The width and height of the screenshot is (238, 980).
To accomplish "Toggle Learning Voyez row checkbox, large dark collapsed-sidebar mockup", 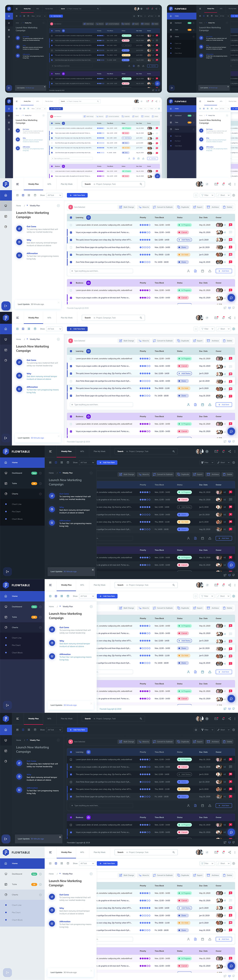I will tap(71, 767).
